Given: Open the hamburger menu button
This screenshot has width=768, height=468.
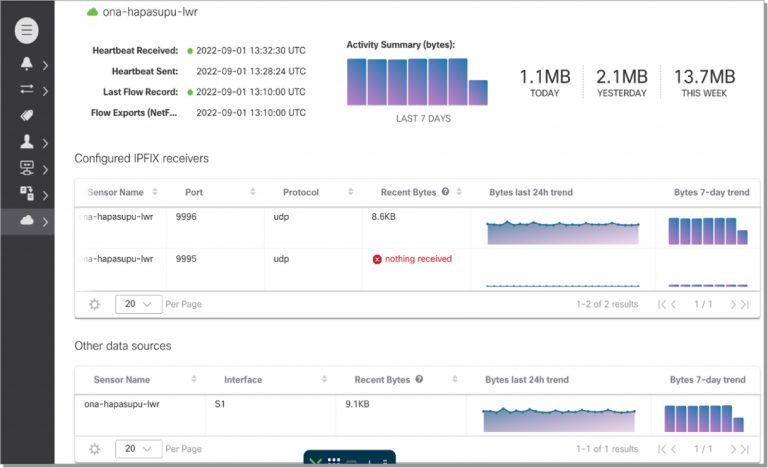Looking at the screenshot, I should [x=27, y=30].
